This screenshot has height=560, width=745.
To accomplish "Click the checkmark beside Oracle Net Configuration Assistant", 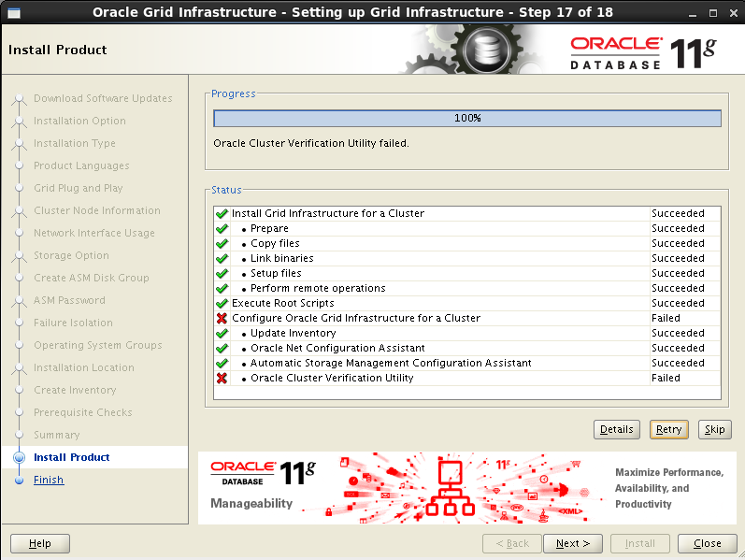I will 222,349.
